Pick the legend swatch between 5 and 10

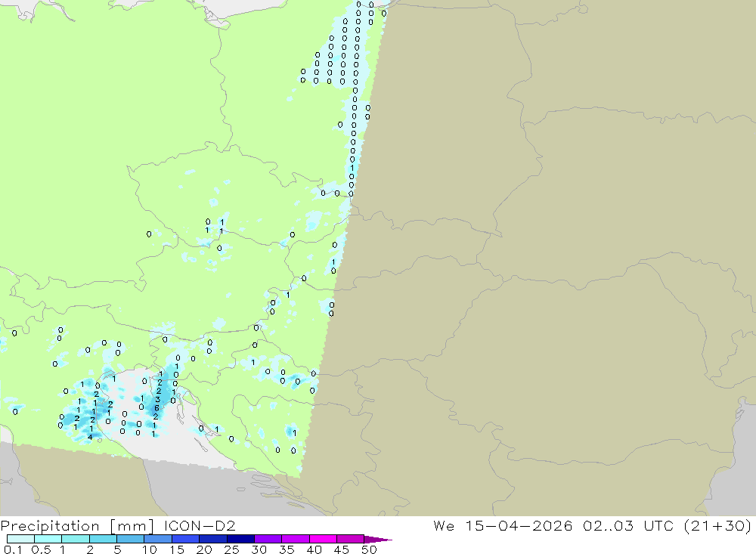tap(130, 539)
